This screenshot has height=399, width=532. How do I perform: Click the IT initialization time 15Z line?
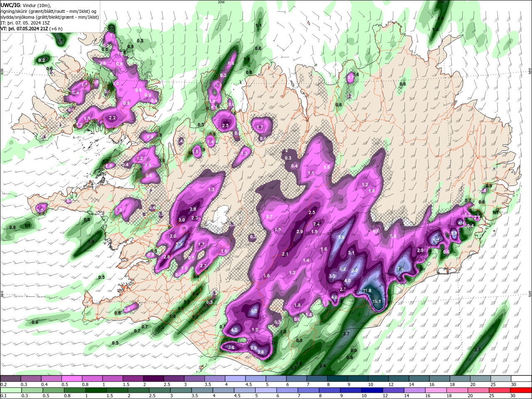(25, 23)
